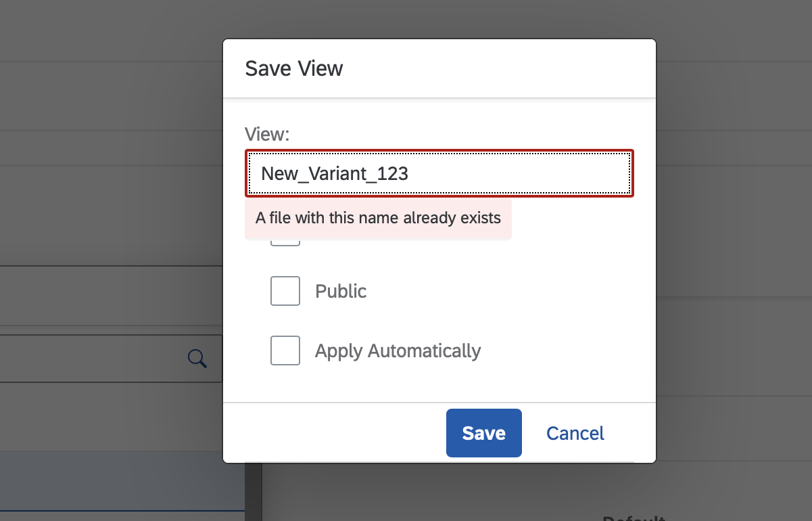Click the search magnifier icon behind dialog
The height and width of the screenshot is (521, 812).
tap(197, 358)
